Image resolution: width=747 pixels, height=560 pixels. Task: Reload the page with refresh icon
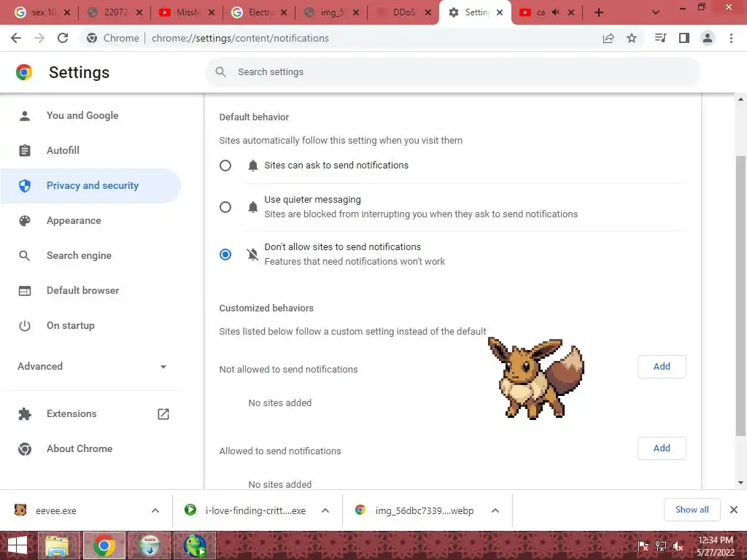point(63,38)
